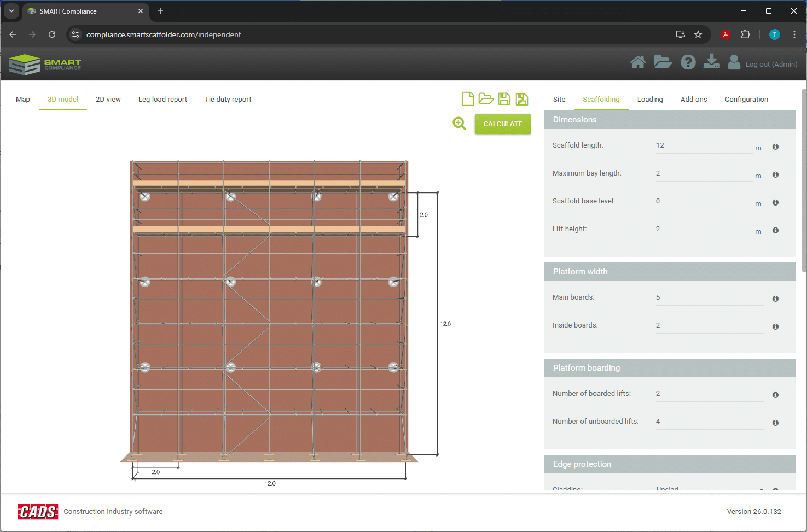Click the page's vertical scrollbar
This screenshot has height=532, width=807.
click(803, 180)
